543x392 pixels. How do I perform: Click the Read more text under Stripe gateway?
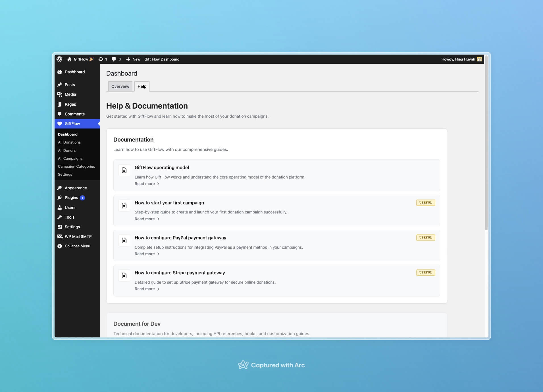coord(145,289)
